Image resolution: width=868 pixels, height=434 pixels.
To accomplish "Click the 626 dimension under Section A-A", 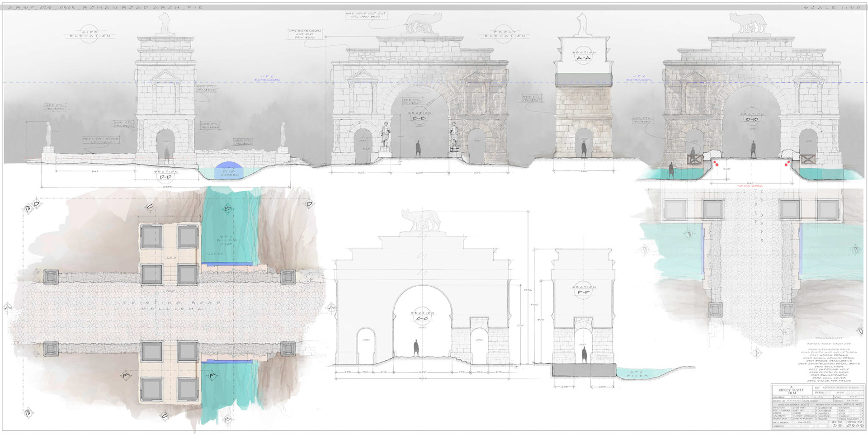I will 584,171.
